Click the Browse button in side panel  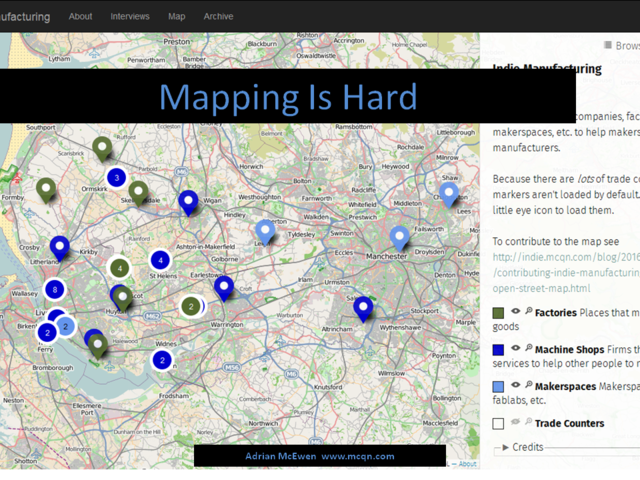tap(622, 46)
